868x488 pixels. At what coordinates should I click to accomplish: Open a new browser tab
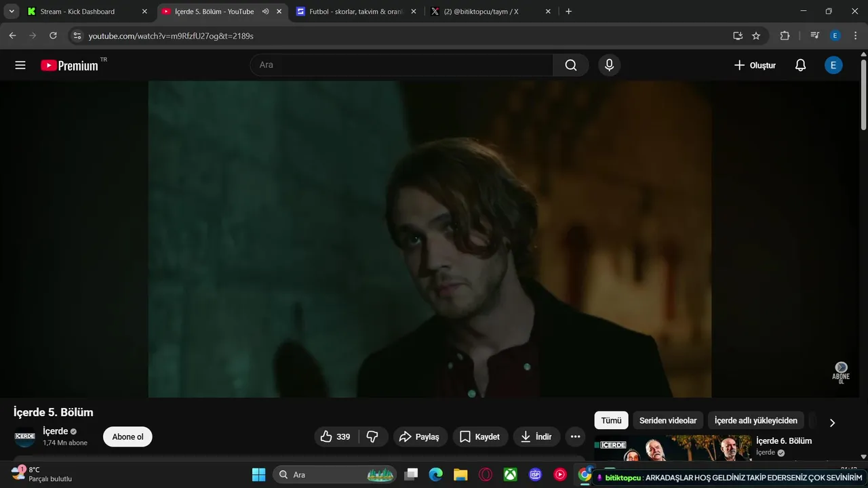568,12
